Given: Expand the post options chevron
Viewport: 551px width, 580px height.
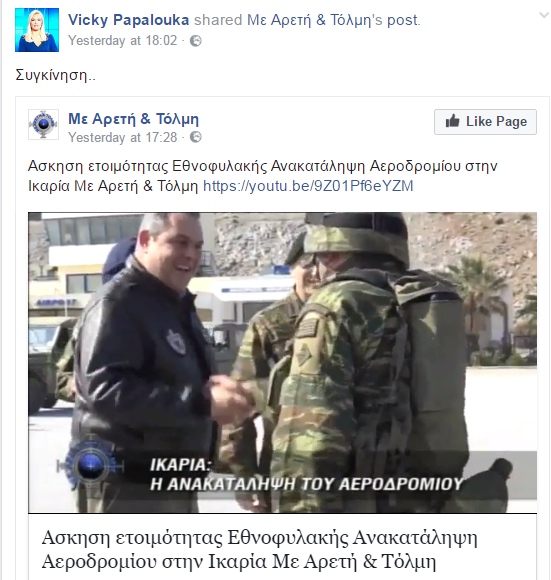Looking at the screenshot, I should tap(544, 16).
